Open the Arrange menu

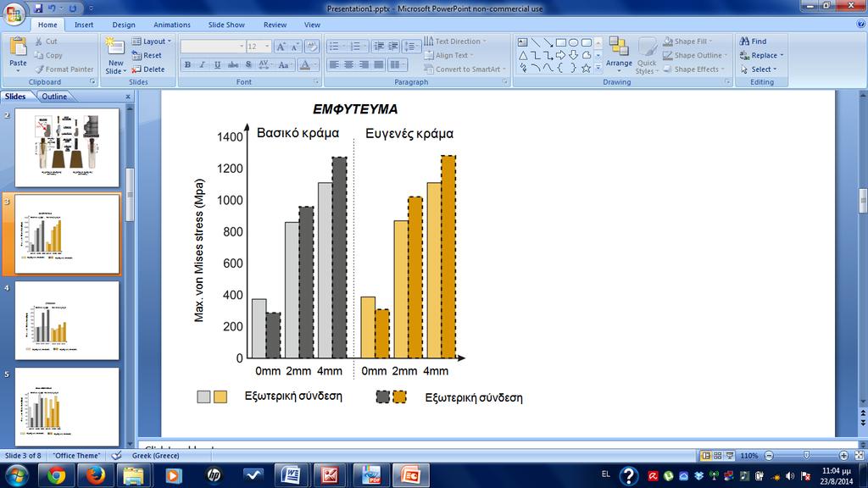pos(619,55)
